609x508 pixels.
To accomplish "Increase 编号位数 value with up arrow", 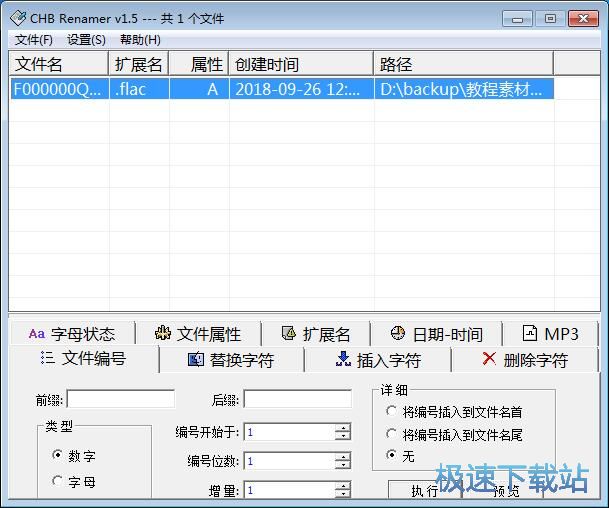I will (343, 457).
